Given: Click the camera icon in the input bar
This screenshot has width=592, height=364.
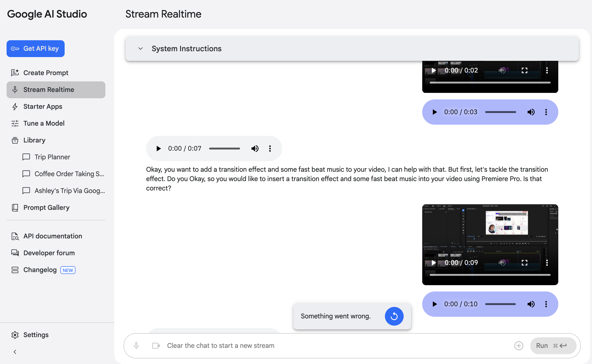Looking at the screenshot, I should [156, 346].
